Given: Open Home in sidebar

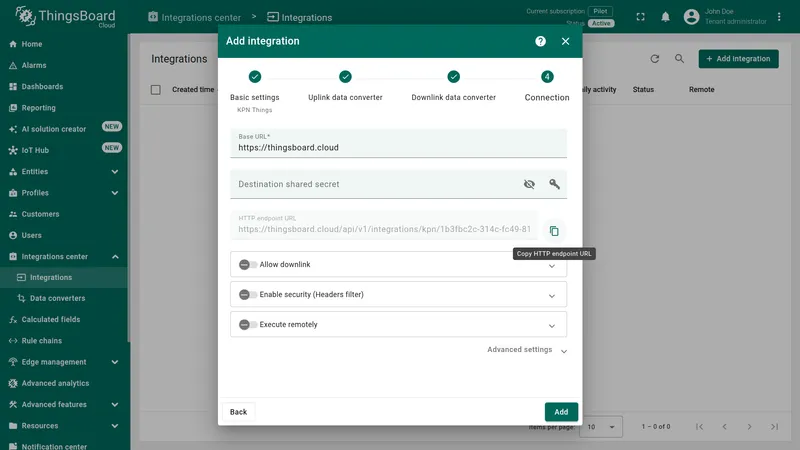Looking at the screenshot, I should 64,44.
